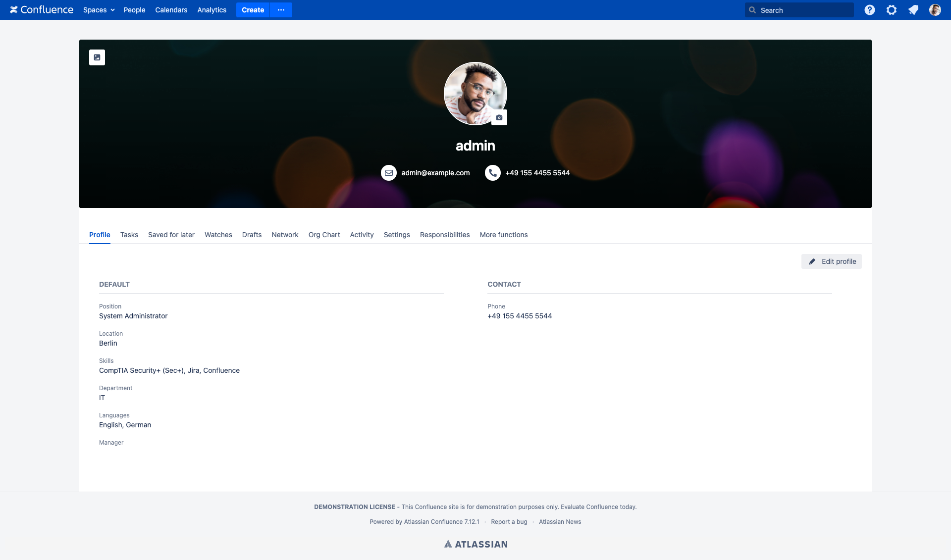Open the Org Chart tab
951x560 pixels.
tap(324, 235)
